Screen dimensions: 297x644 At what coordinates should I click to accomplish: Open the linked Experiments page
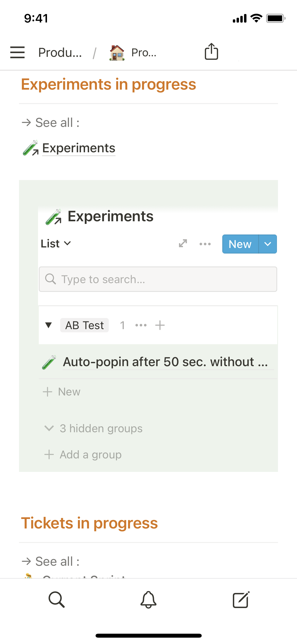tap(78, 148)
